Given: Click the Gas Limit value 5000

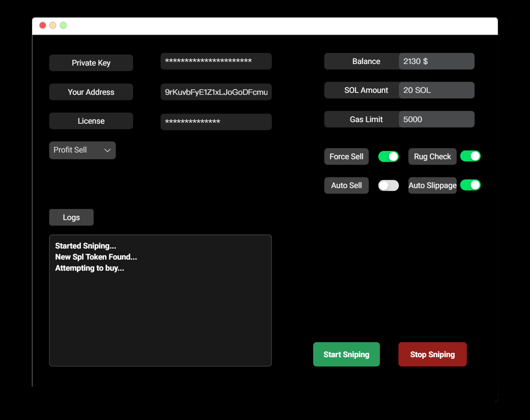Looking at the screenshot, I should 436,119.
